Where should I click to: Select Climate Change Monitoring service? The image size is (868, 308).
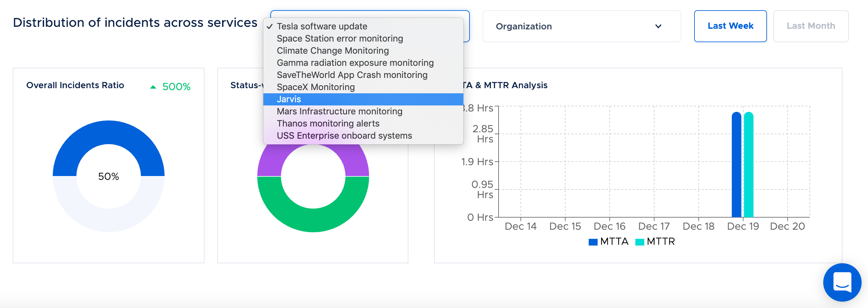click(x=363, y=50)
